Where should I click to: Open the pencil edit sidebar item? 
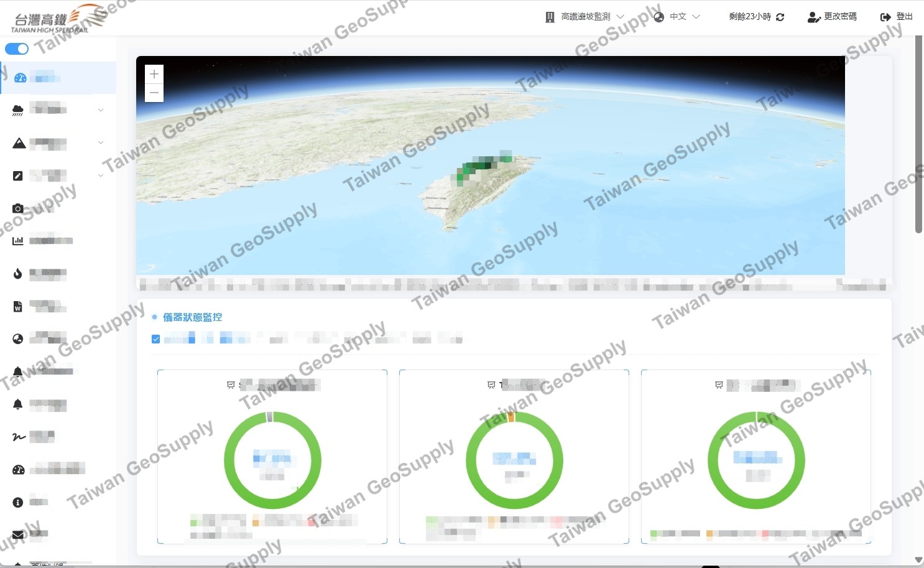pos(58,175)
